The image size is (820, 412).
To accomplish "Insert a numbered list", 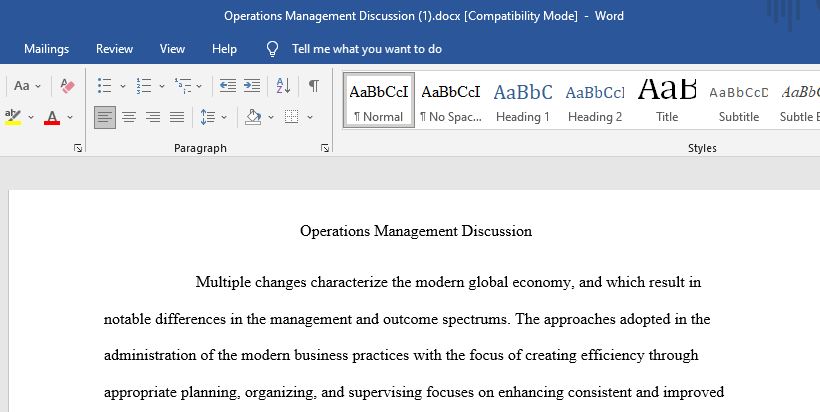I will (x=144, y=85).
